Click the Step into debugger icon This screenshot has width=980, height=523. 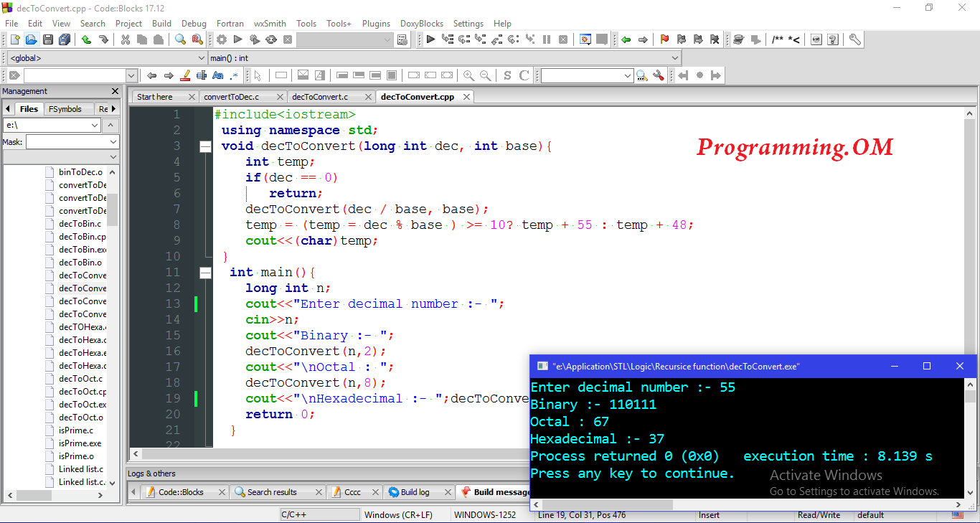pos(481,39)
